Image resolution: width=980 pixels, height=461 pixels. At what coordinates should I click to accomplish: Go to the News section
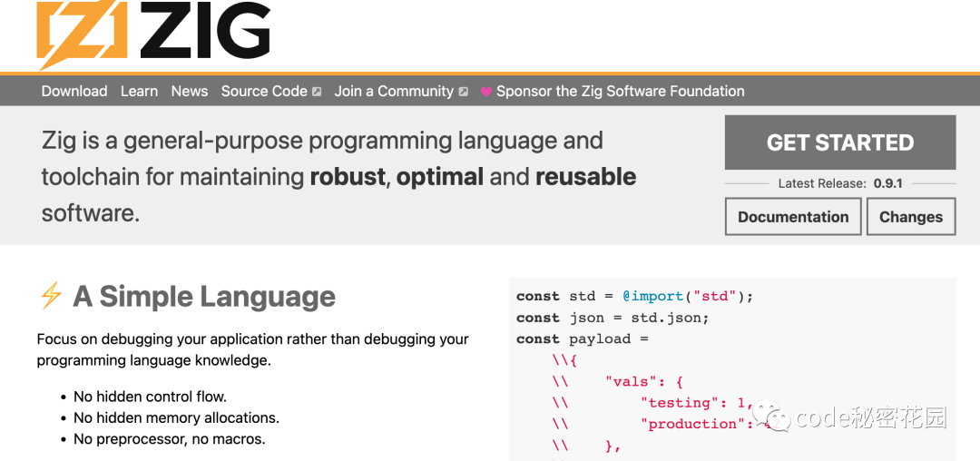coord(190,91)
